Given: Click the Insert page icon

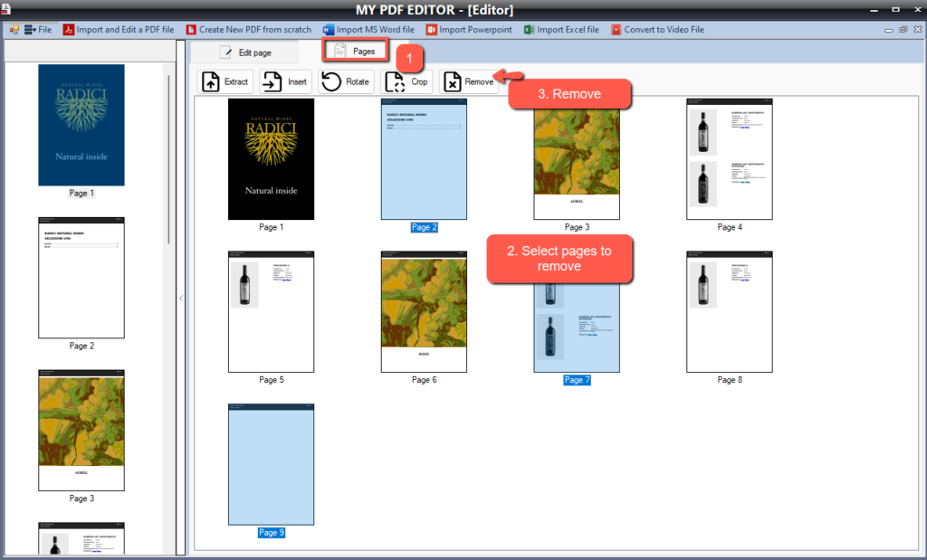Looking at the screenshot, I should tap(272, 82).
